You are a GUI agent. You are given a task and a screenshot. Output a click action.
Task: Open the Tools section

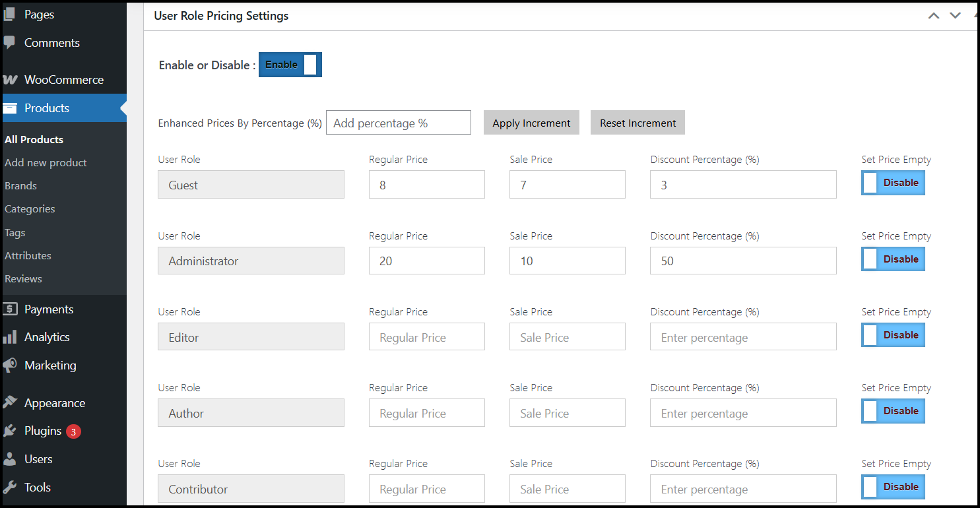click(38, 487)
